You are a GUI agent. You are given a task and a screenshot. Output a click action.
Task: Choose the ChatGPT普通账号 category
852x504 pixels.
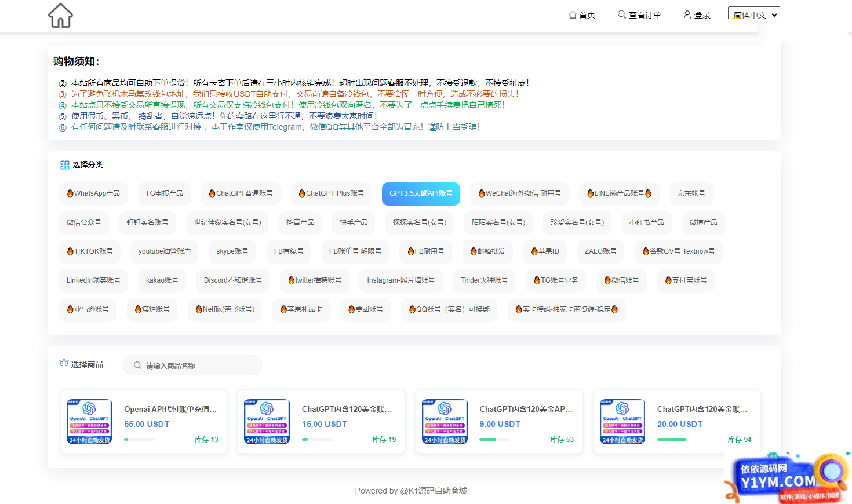pos(241,193)
